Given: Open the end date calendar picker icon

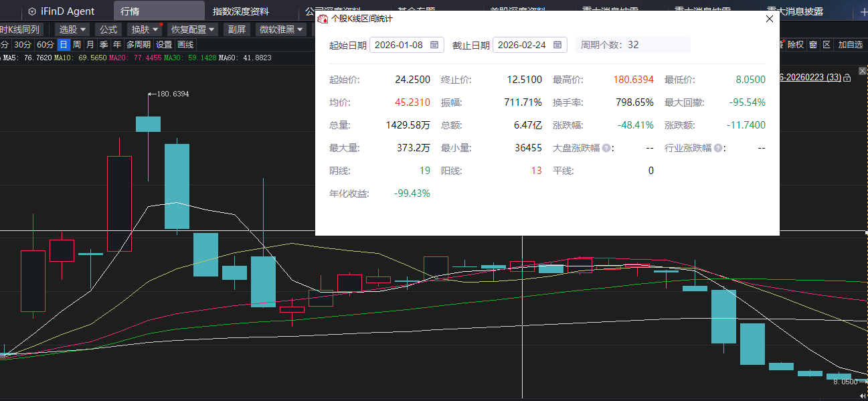Looking at the screenshot, I should [557, 45].
